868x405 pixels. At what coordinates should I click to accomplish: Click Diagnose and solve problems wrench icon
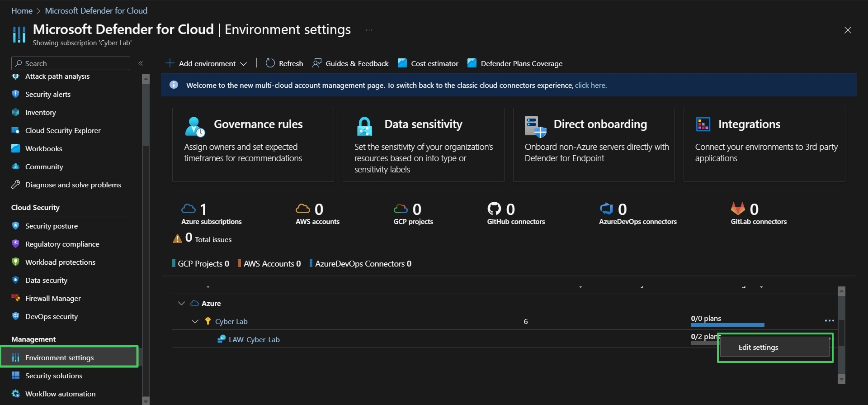(x=16, y=185)
